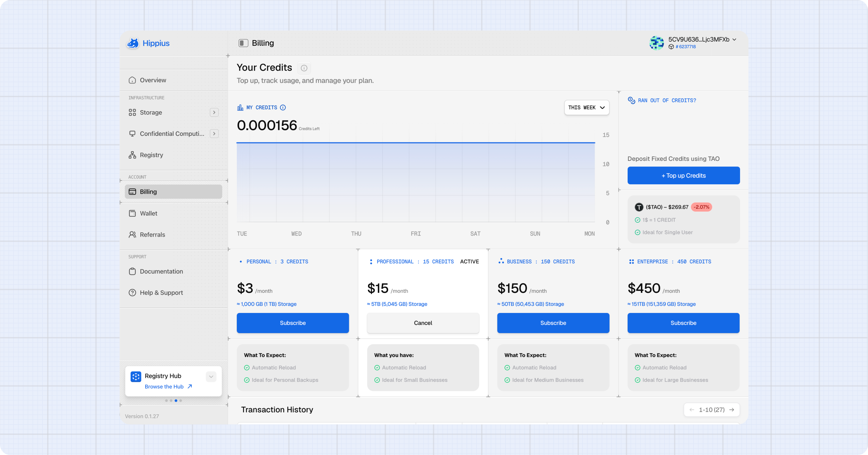The height and width of the screenshot is (455, 868).
Task: Subscribe to the Enterprise $450 plan
Action: 683,323
